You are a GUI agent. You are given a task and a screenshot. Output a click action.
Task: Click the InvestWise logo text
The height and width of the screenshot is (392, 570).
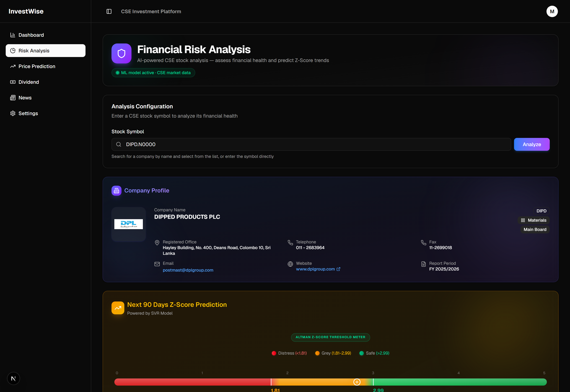[26, 11]
